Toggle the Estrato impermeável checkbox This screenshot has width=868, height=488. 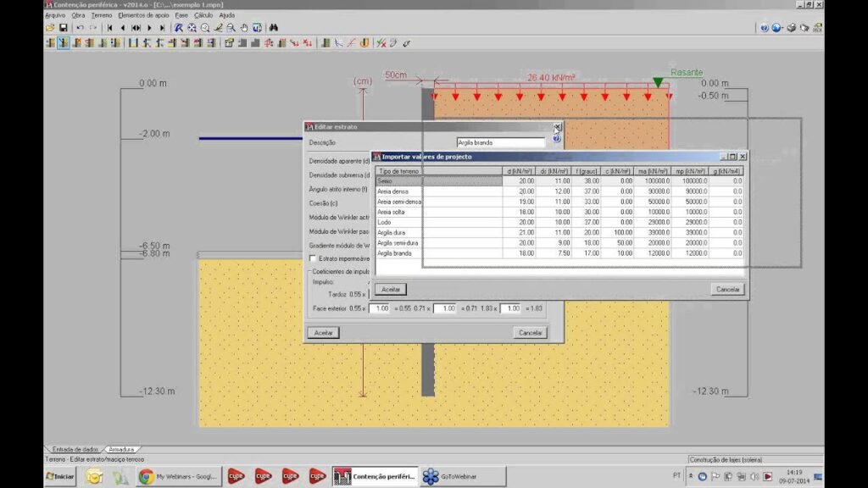coord(314,258)
